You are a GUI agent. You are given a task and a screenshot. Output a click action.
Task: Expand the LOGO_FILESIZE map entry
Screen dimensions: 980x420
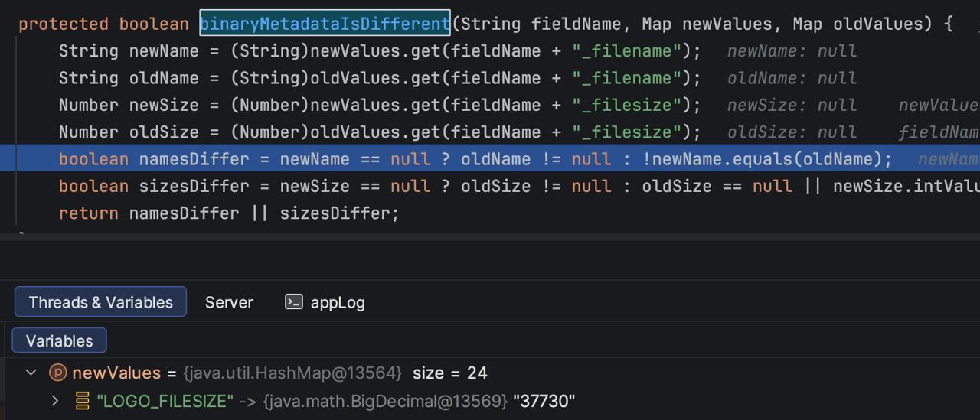point(54,400)
